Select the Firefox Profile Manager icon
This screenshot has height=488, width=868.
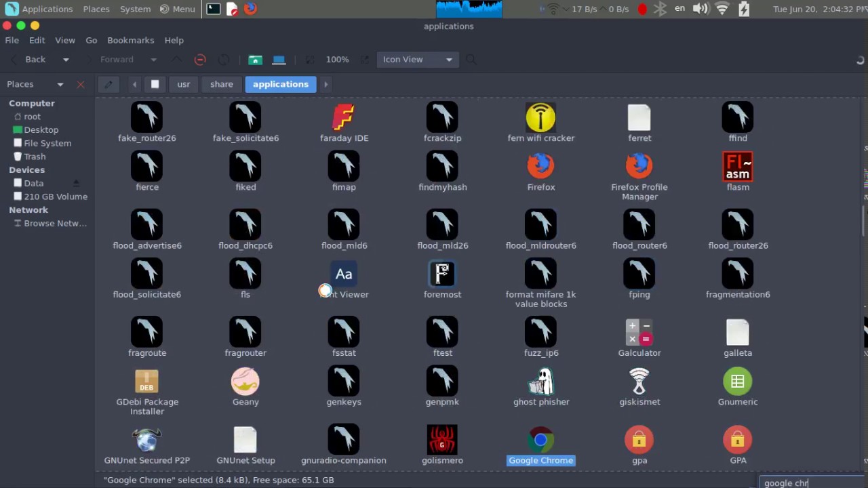[639, 166]
